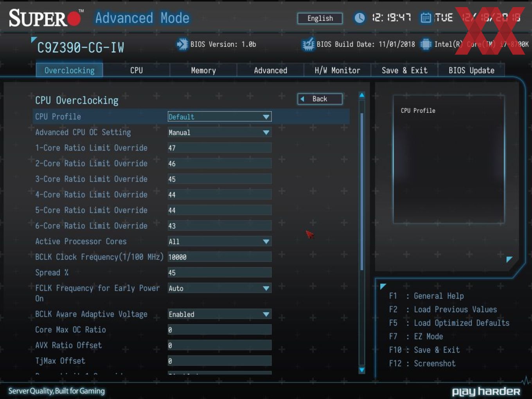Switch to the CPU tab
The height and width of the screenshot is (399, 532).
pyautogui.click(x=137, y=70)
